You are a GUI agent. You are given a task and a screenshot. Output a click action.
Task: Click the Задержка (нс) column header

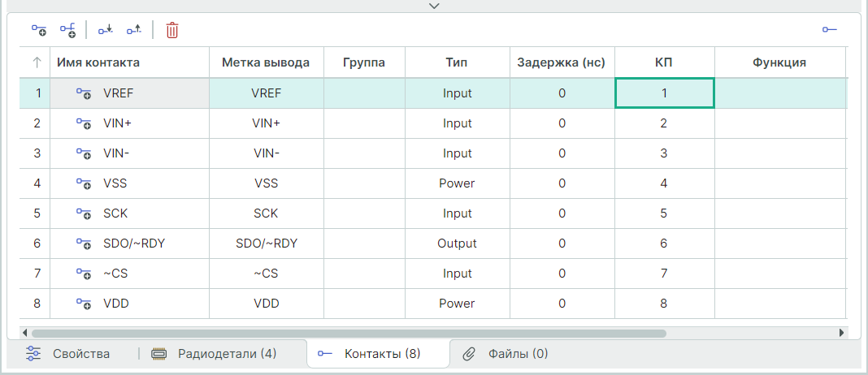[562, 62]
